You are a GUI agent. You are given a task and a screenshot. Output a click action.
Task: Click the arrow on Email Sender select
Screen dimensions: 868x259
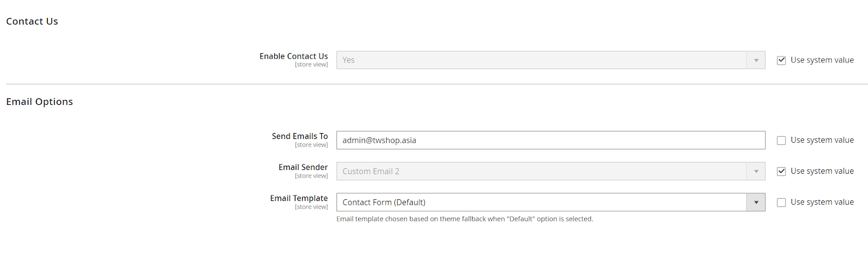(756, 172)
